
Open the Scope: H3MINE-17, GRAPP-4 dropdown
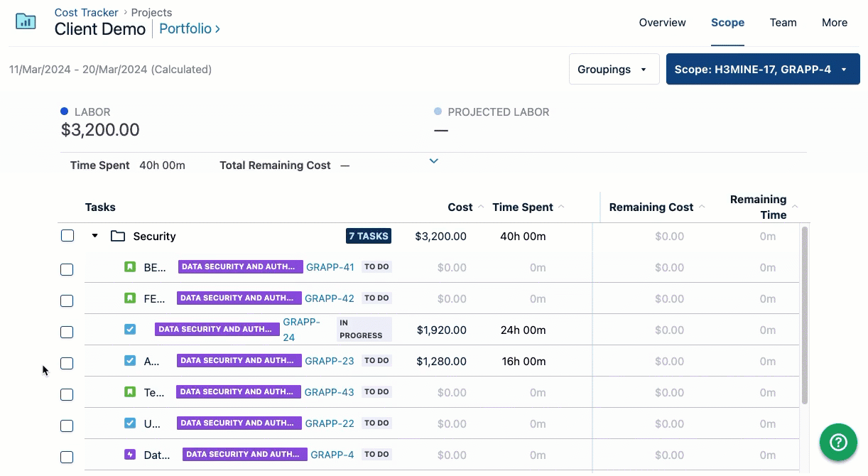762,70
